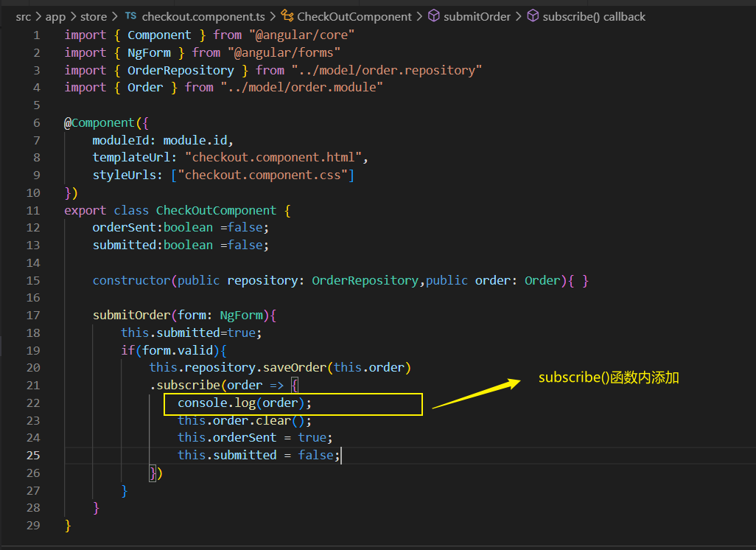Click this.orderSent = true statement

(255, 438)
